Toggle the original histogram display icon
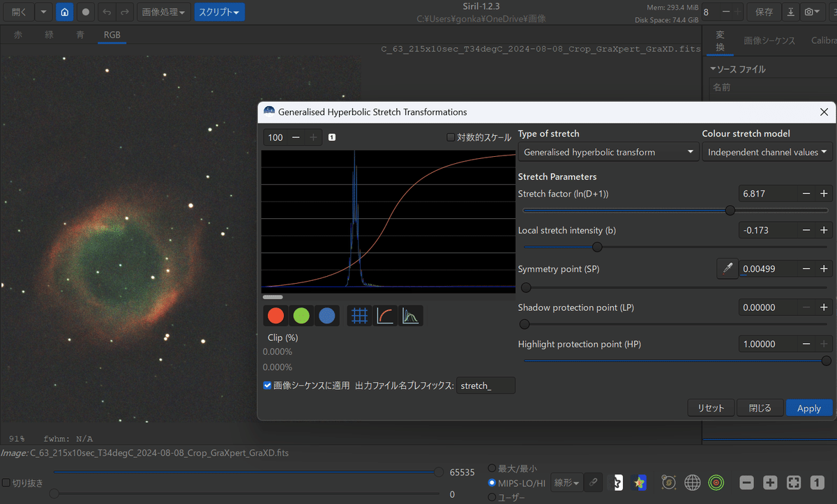This screenshot has height=504, width=837. click(x=411, y=316)
